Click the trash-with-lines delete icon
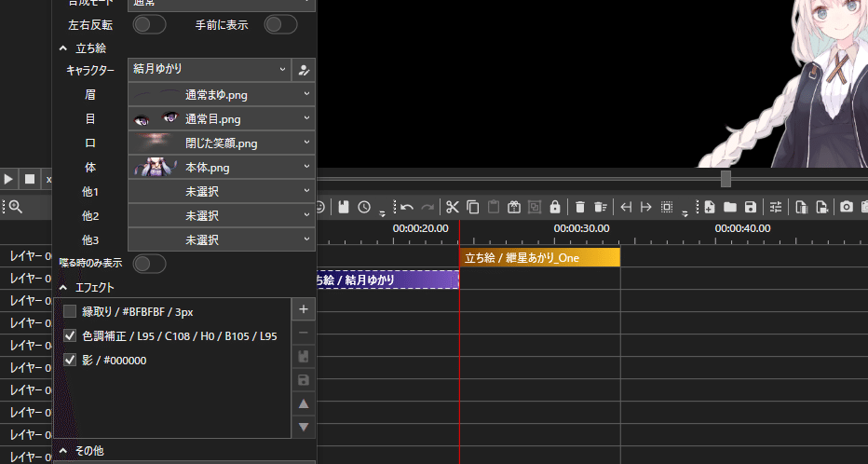 pyautogui.click(x=601, y=207)
